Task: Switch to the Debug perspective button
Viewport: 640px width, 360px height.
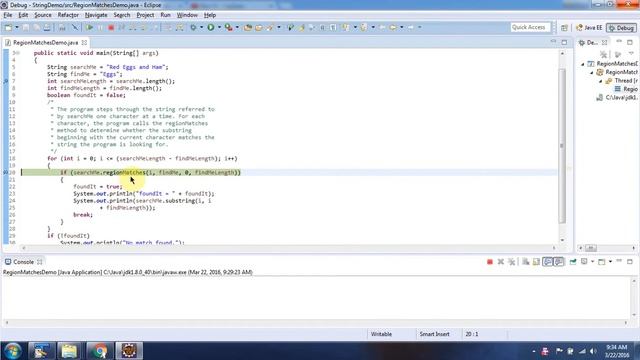Action: tap(621, 28)
